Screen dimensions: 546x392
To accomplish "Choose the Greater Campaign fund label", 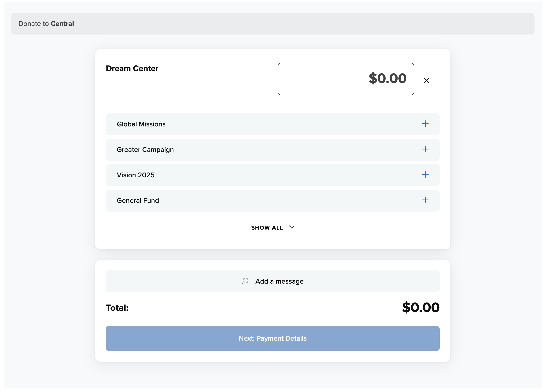I will (145, 150).
